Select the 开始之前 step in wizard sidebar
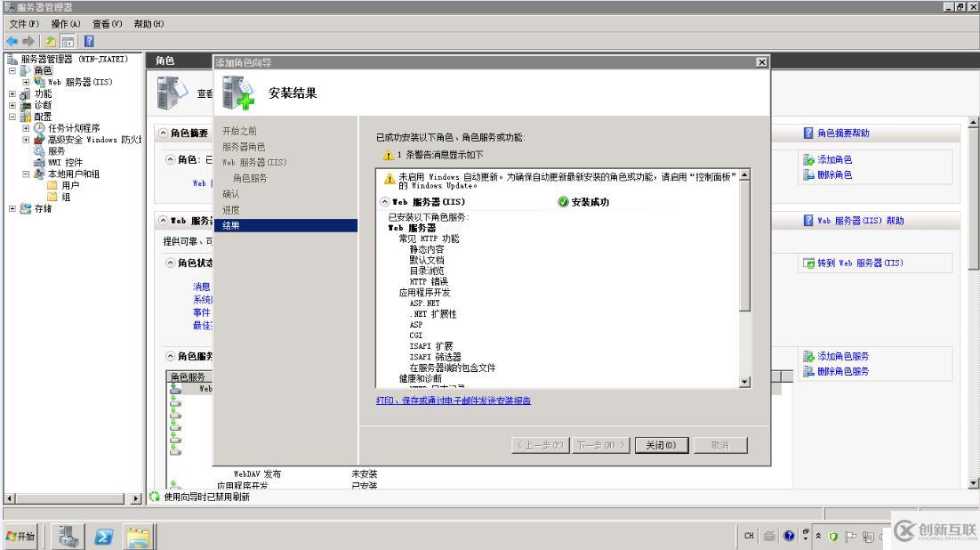 tap(239, 131)
